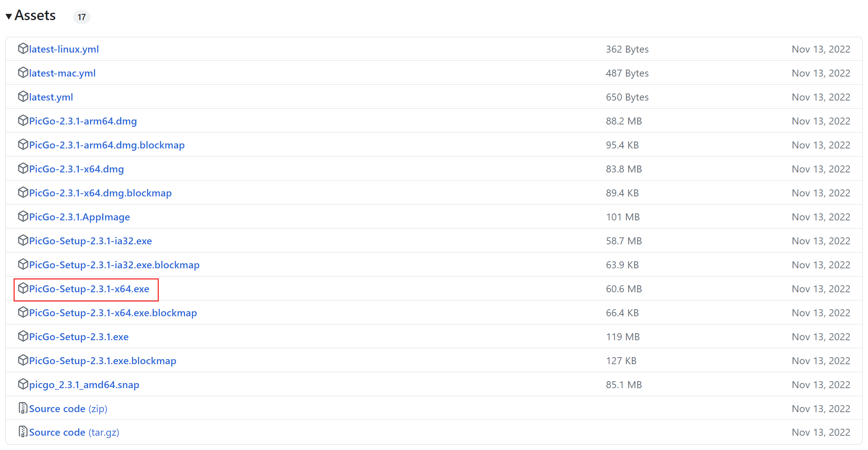Click zip file icon beside Source code (zip)
868x450 pixels.
23,408
